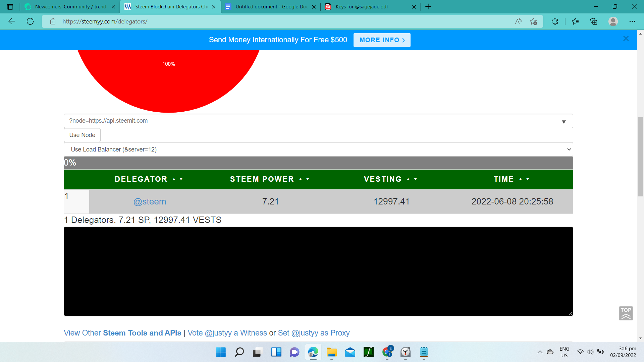
Task: Open the Favorites list icon
Action: click(x=575, y=21)
